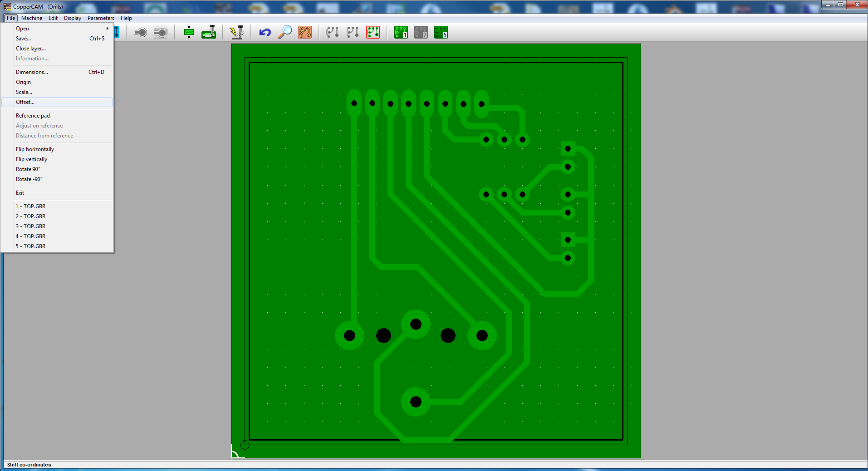
Task: Select the spark engraving simulation icon
Action: pyautogui.click(x=237, y=32)
